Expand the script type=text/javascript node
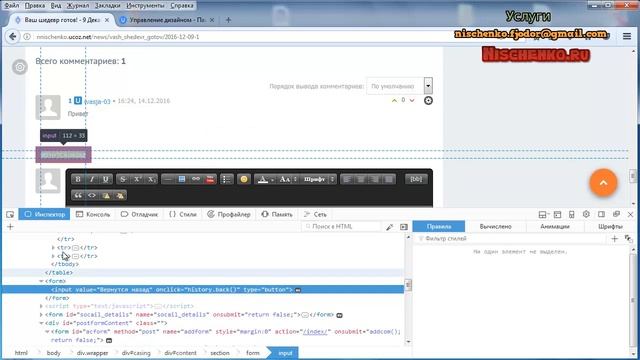The height and width of the screenshot is (360, 640). tap(41, 306)
